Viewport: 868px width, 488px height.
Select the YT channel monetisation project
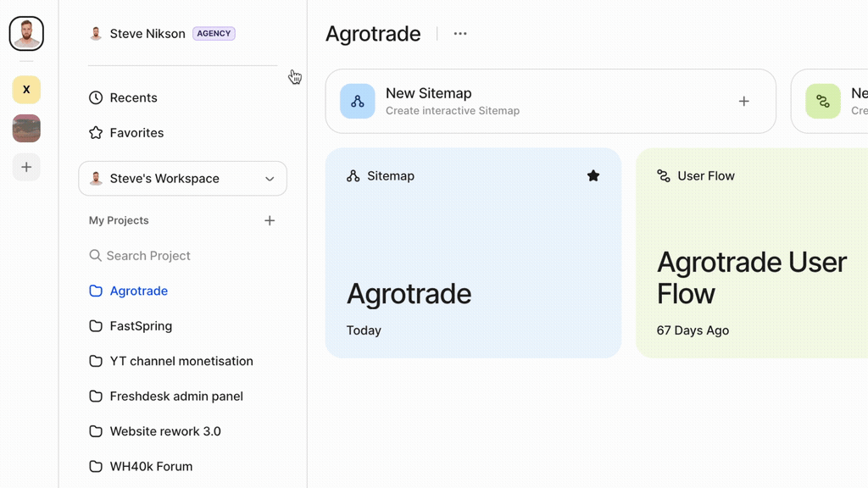click(x=181, y=361)
